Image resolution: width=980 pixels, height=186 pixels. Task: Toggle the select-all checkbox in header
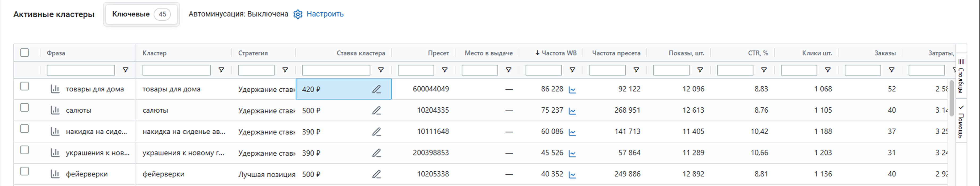[25, 53]
